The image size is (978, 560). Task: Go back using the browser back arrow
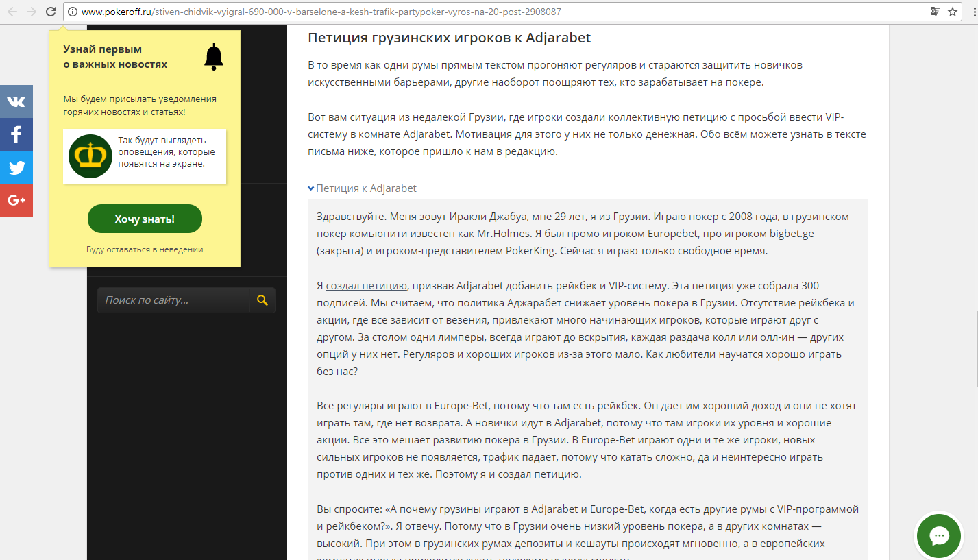12,12
